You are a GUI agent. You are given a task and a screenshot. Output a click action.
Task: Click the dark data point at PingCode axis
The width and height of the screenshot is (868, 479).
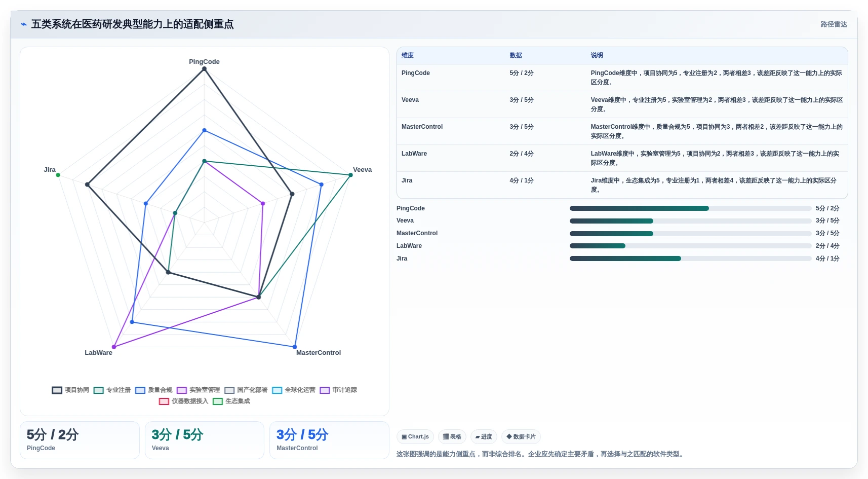(x=204, y=69)
